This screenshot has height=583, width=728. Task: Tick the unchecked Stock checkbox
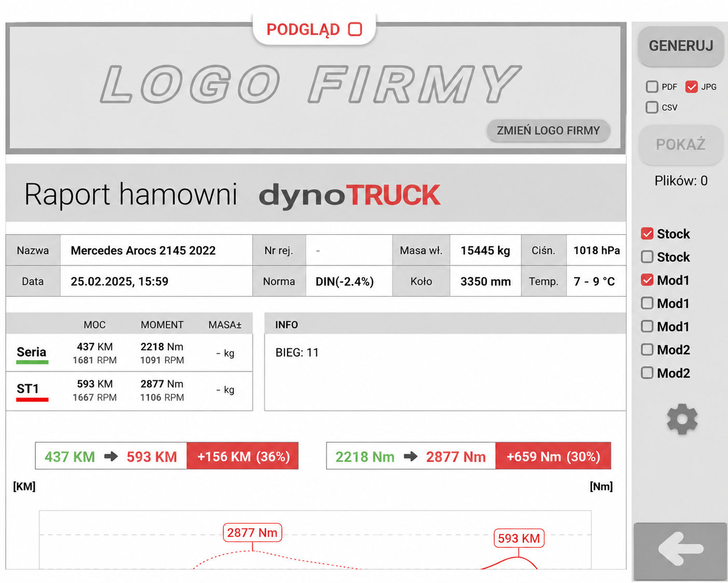647,257
